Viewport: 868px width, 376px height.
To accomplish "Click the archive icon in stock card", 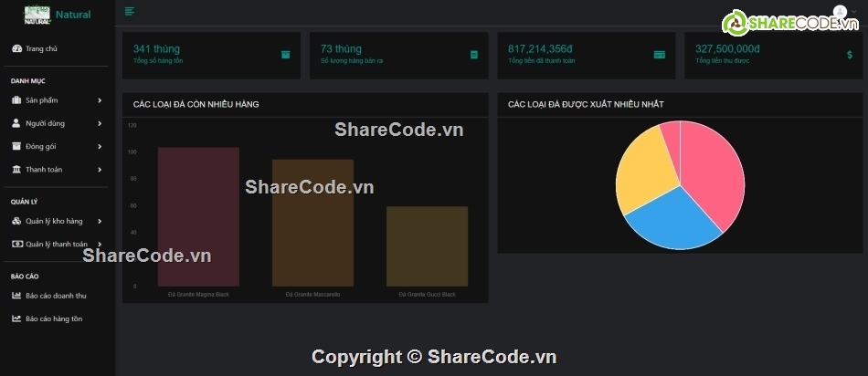I will 286,55.
